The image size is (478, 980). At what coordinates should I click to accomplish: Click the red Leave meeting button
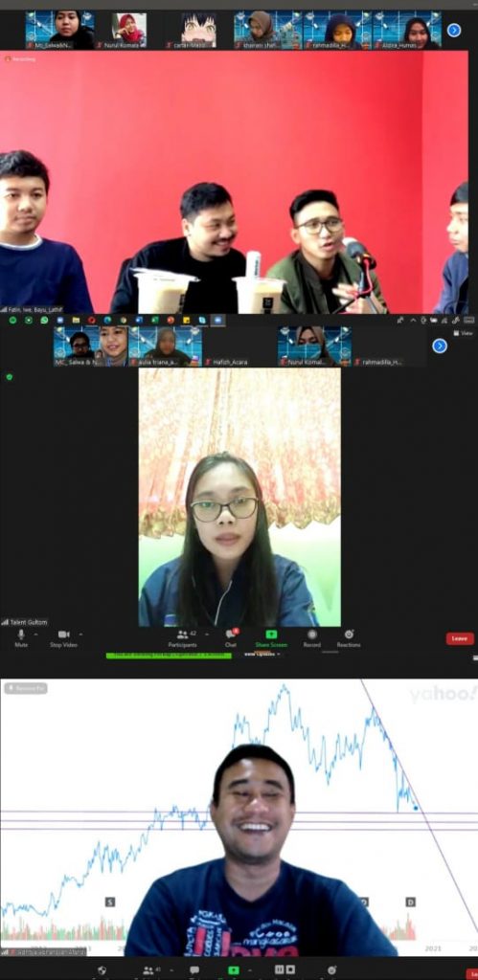click(x=460, y=638)
